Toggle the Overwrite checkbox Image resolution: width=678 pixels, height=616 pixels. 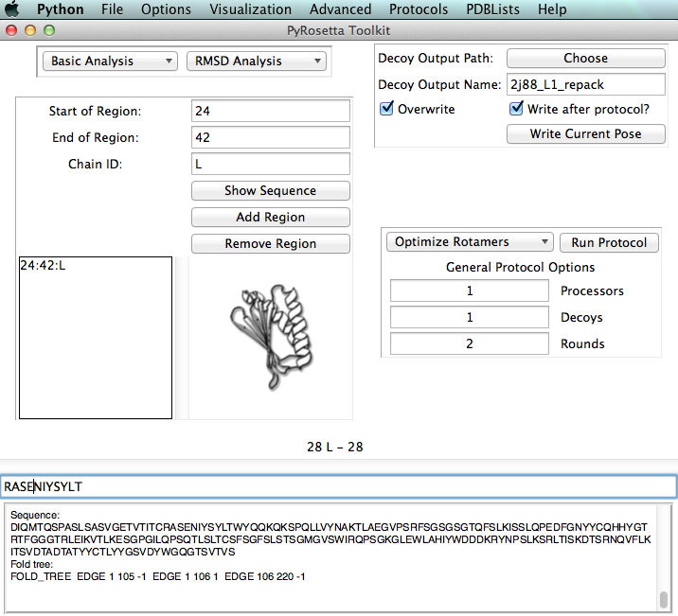pyautogui.click(x=386, y=109)
